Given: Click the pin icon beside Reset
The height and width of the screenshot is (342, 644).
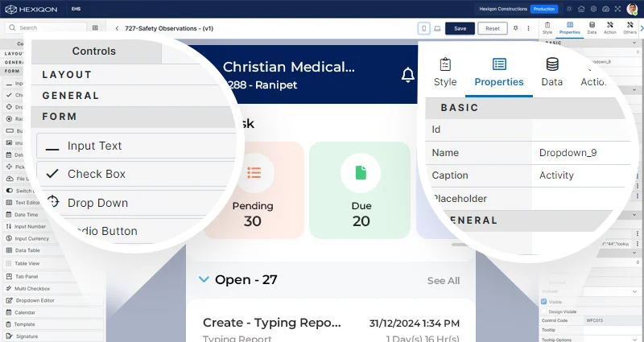Looking at the screenshot, I should [x=515, y=28].
